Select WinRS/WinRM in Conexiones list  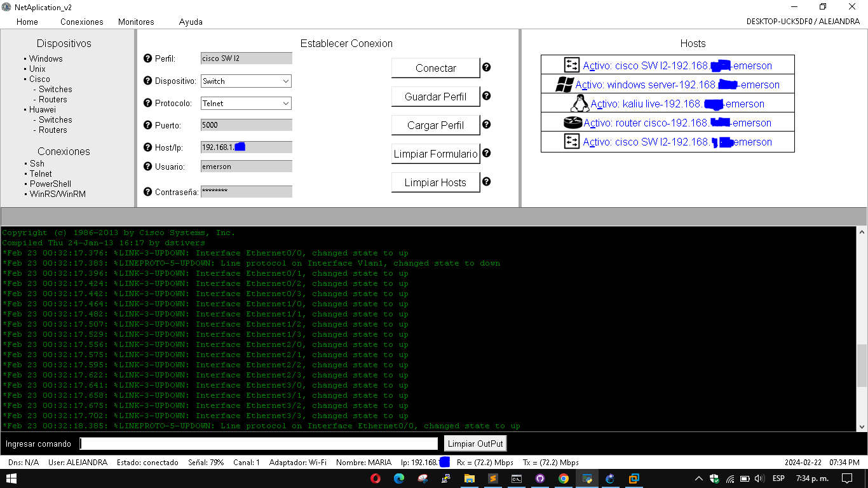tap(58, 194)
